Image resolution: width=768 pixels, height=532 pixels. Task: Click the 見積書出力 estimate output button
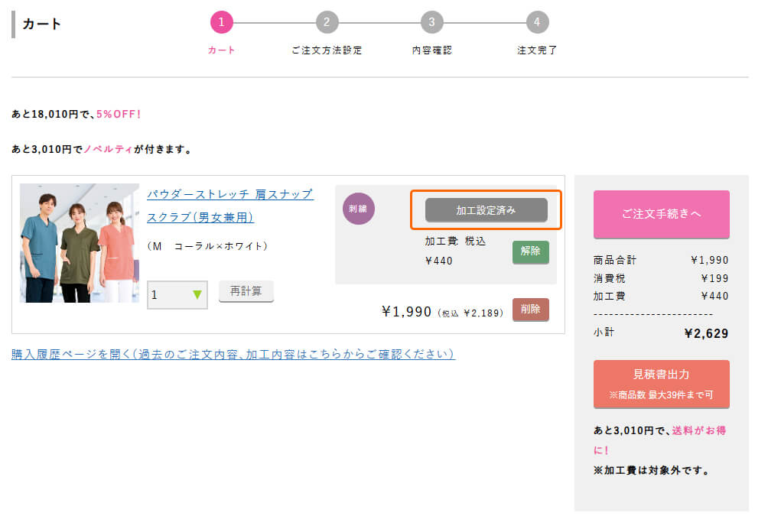661,384
